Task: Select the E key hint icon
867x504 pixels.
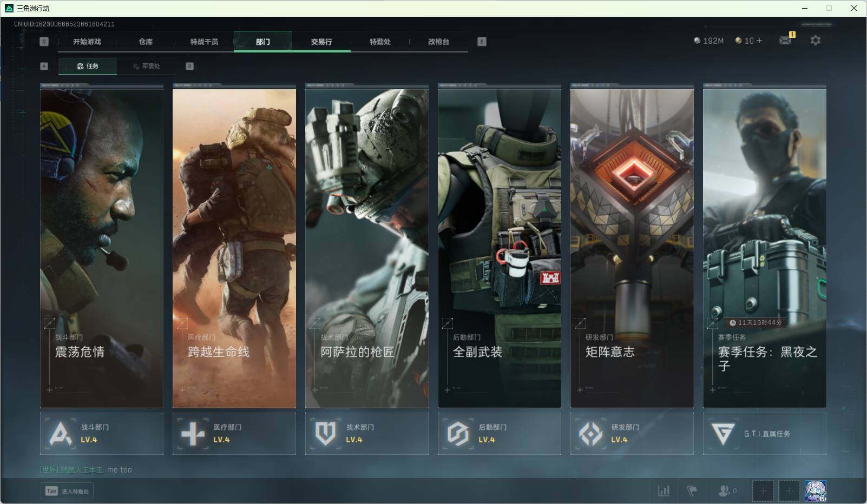Action: click(x=482, y=42)
